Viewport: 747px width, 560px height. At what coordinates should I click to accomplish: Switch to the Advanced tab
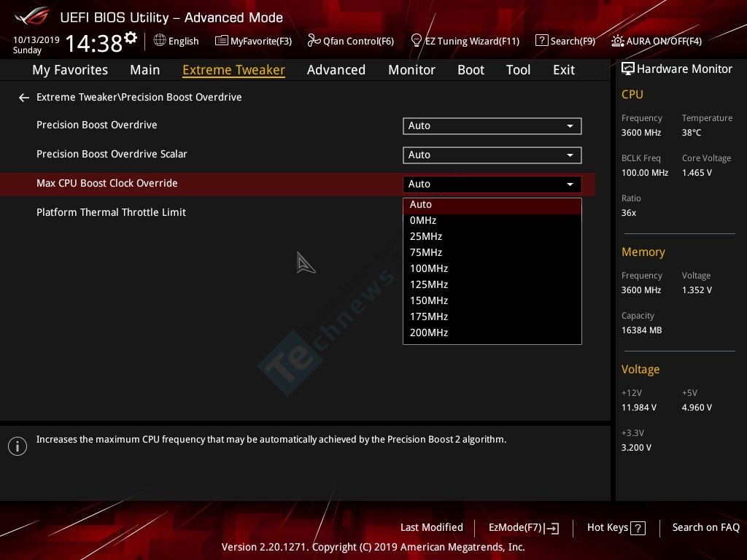(x=336, y=70)
